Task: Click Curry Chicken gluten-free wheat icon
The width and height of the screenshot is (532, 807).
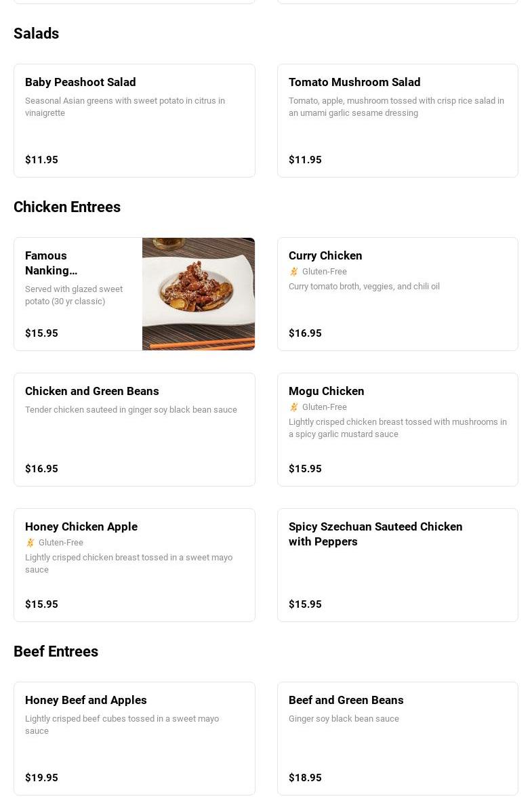Action: click(294, 272)
